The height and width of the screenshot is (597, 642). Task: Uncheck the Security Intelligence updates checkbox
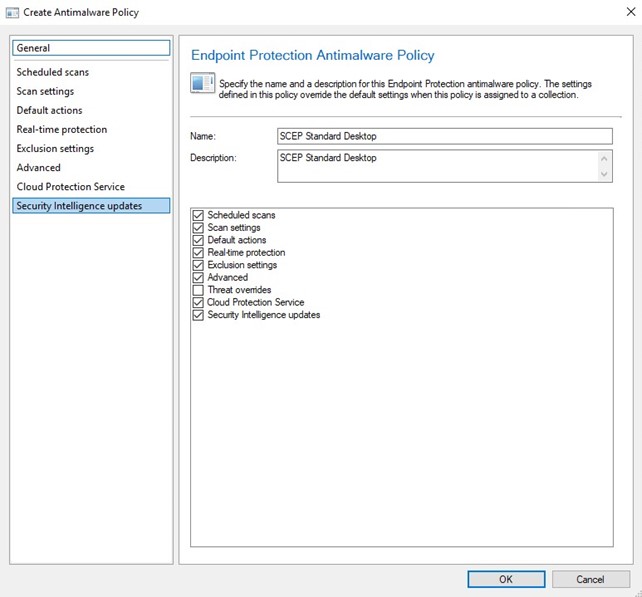[198, 315]
